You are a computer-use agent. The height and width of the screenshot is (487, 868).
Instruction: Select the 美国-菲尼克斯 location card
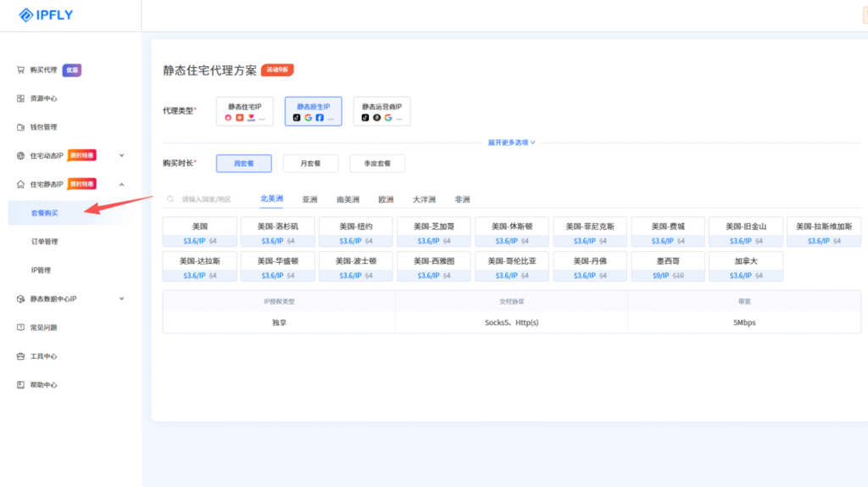(590, 232)
